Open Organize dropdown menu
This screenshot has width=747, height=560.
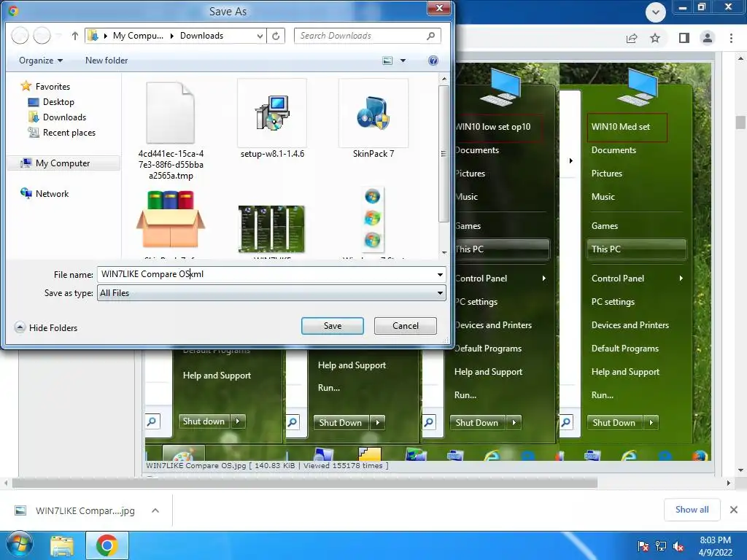pyautogui.click(x=41, y=61)
